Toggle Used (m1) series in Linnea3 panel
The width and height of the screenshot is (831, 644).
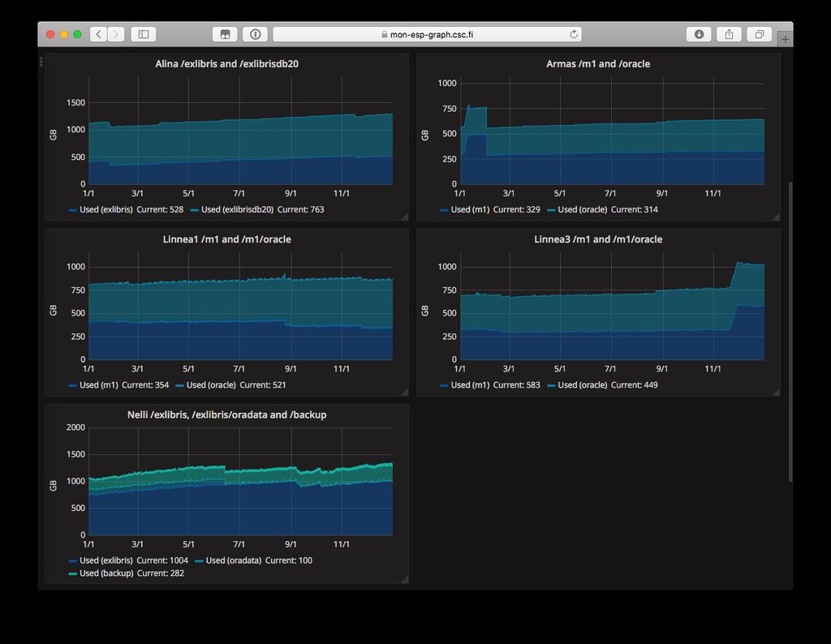(470, 385)
